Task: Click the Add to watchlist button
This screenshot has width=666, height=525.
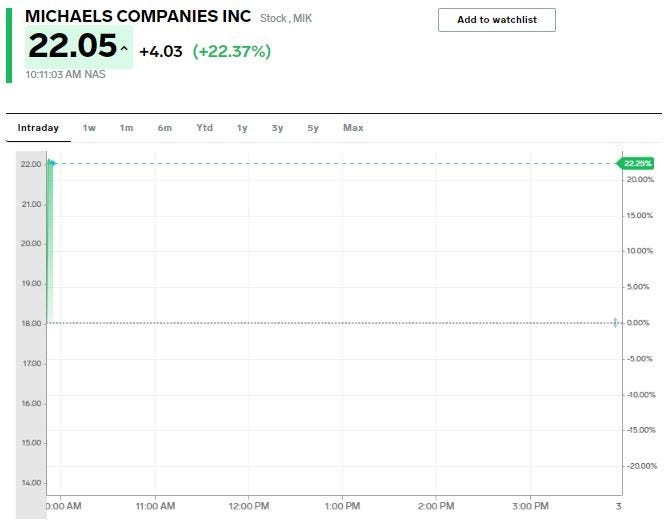Action: 496,20
